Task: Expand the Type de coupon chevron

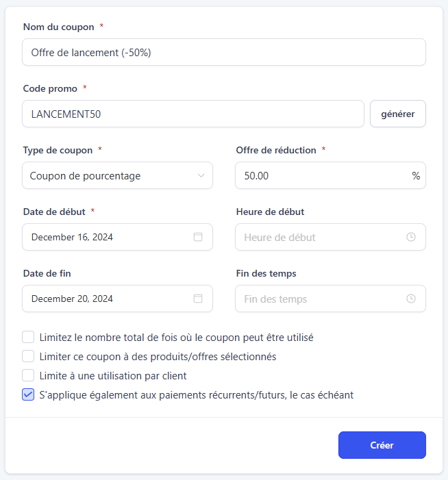Action: pos(201,176)
